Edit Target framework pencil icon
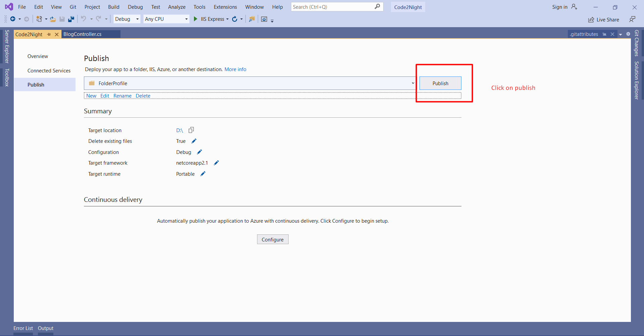Image resolution: width=644 pixels, height=336 pixels. pyautogui.click(x=216, y=163)
